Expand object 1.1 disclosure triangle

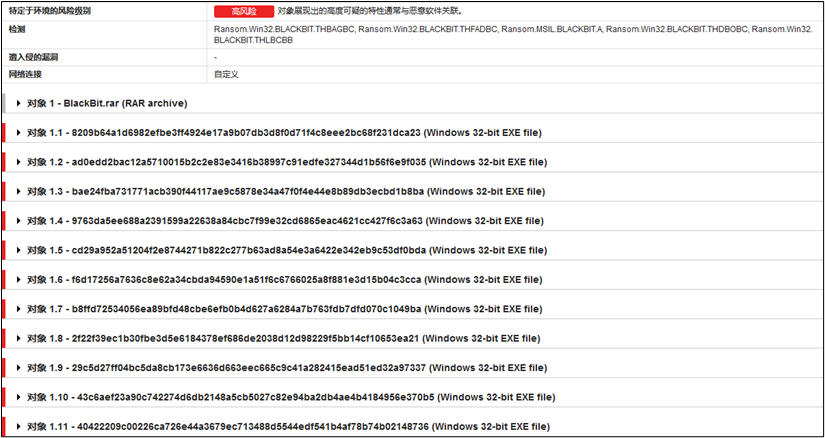[20, 132]
